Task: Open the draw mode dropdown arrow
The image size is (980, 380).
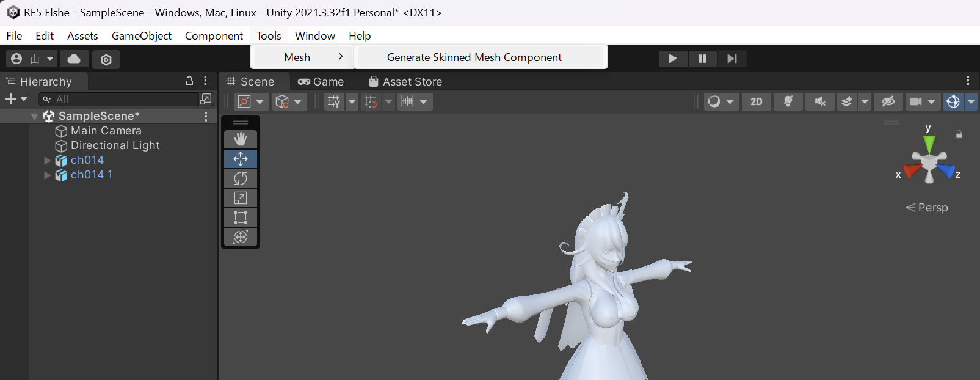Action: point(730,101)
